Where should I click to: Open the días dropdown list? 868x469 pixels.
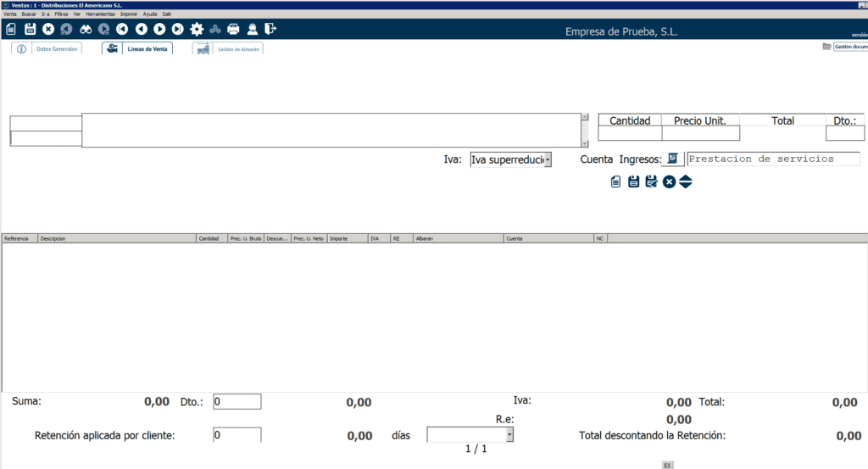509,434
